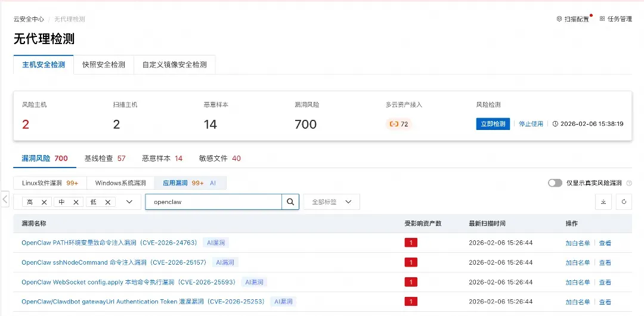Toggle 仅显示真实风险漏洞 switch

click(555, 183)
